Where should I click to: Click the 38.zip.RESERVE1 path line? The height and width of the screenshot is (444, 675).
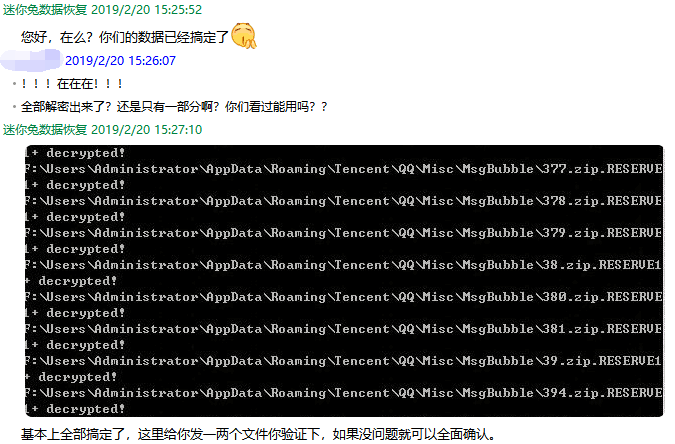pyautogui.click(x=344, y=264)
